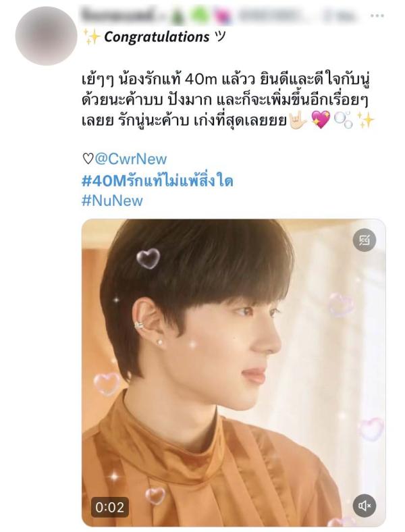This screenshot has width=405, height=532.
Task: Click the rock-on hand emoji in the tweet
Action: [x=298, y=120]
